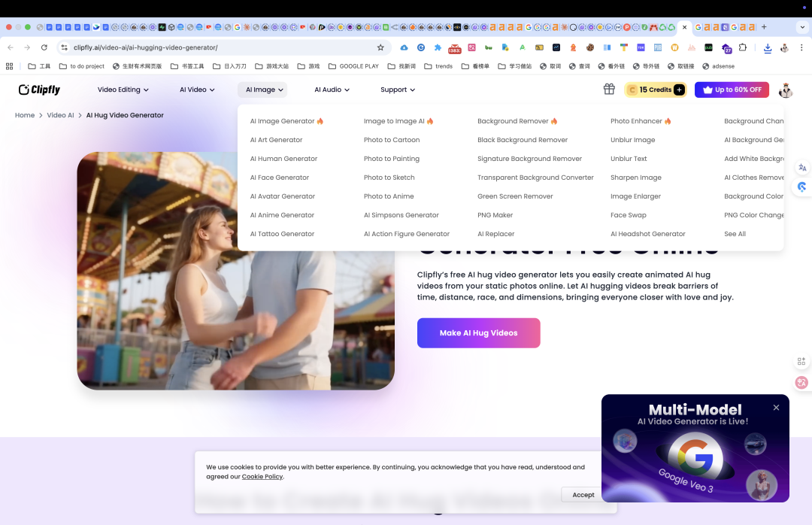This screenshot has height=525, width=812.
Task: Choose AI Human Generator
Action: [x=283, y=159]
